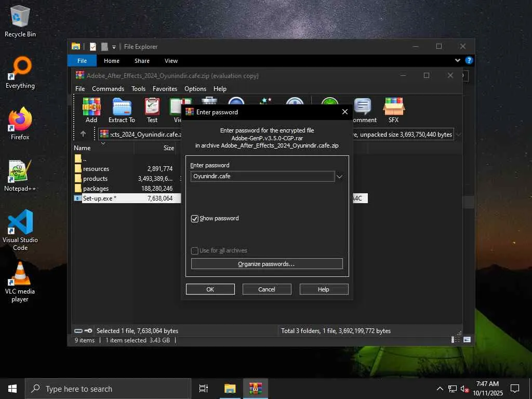
Task: Open the Commands menu
Action: 108,88
